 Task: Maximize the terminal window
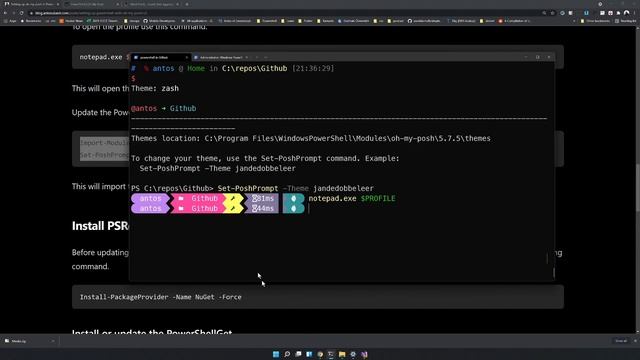click(x=537, y=57)
